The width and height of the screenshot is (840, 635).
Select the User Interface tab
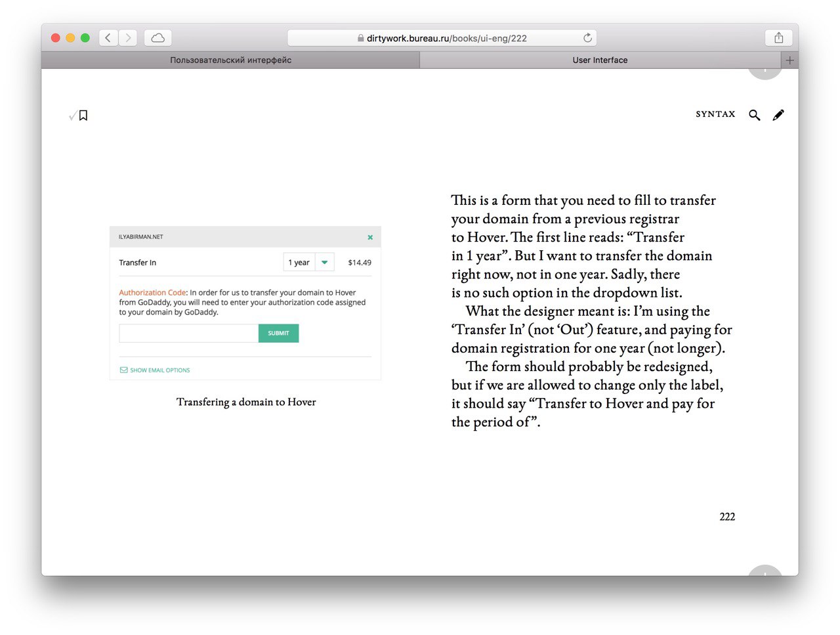tap(600, 60)
